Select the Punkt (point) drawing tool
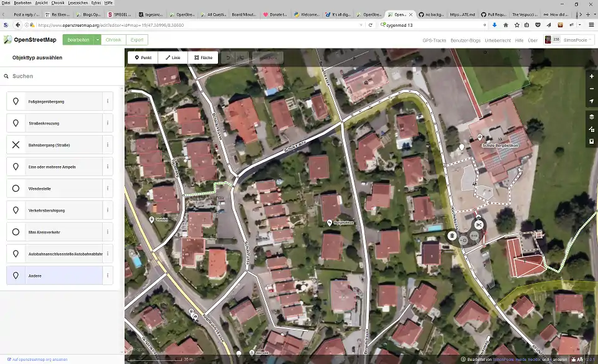This screenshot has height=364, width=598. [x=143, y=58]
